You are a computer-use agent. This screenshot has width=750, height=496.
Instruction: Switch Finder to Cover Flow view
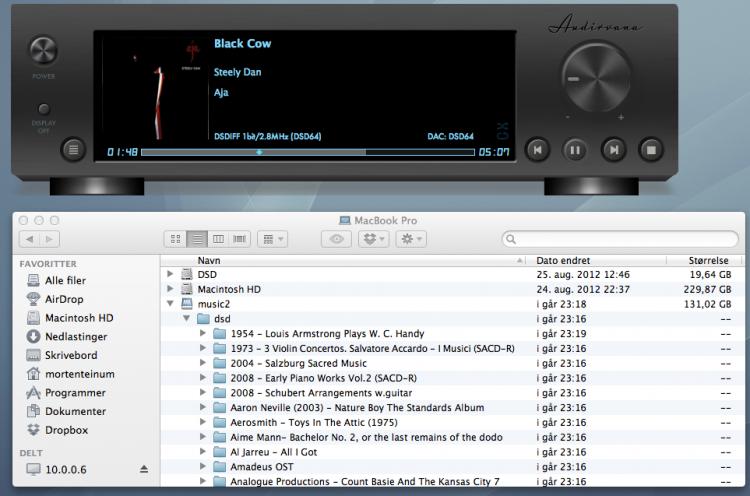tap(239, 239)
